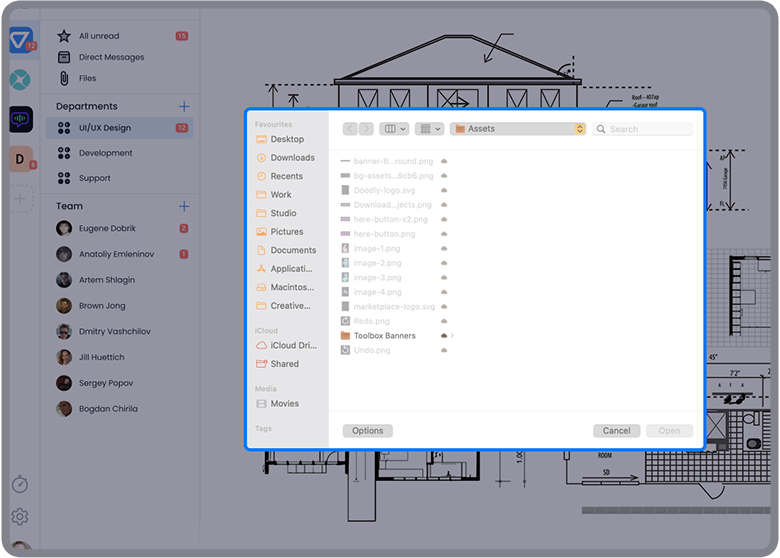Open the column view mode dropdown
The width and height of the screenshot is (780, 558).
click(395, 129)
